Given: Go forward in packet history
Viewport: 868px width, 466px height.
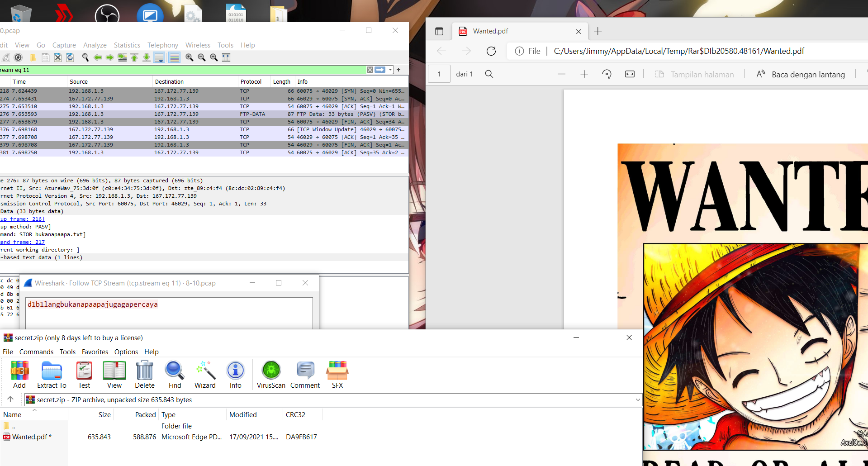Looking at the screenshot, I should point(109,57).
